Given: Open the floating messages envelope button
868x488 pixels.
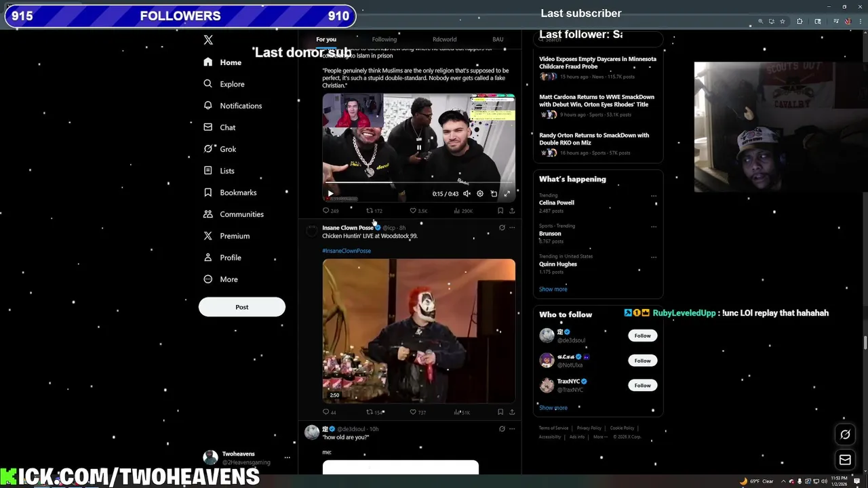Looking at the screenshot, I should pos(845,460).
